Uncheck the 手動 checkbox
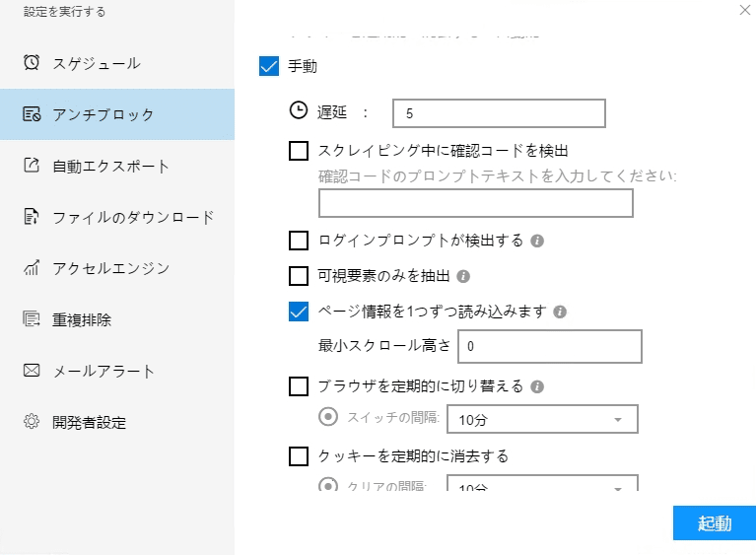The width and height of the screenshot is (756, 555). click(269, 67)
